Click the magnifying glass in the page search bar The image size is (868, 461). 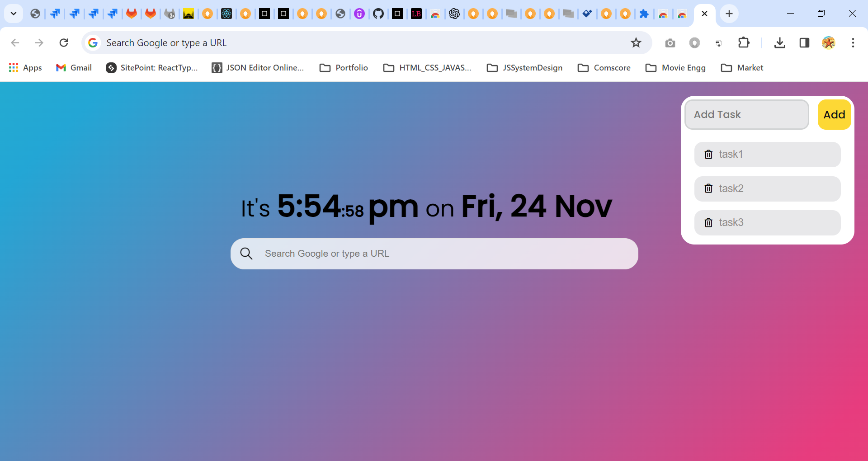[246, 253]
